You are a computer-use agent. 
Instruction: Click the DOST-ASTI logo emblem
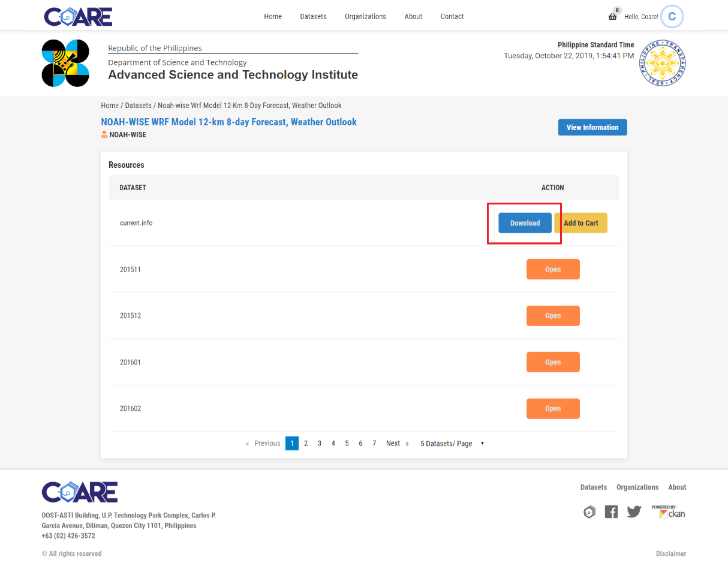65,63
